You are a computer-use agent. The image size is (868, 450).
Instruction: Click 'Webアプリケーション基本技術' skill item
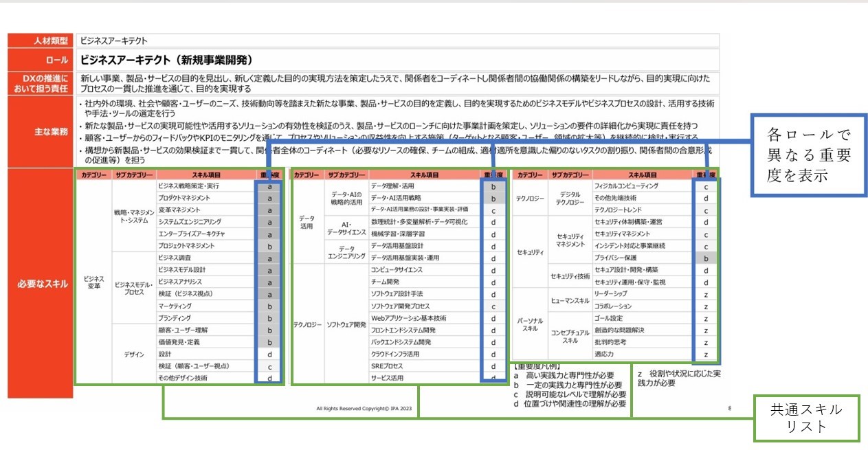pos(408,318)
